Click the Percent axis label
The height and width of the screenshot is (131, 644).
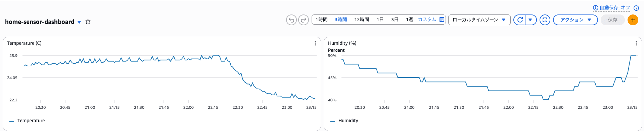(336, 50)
